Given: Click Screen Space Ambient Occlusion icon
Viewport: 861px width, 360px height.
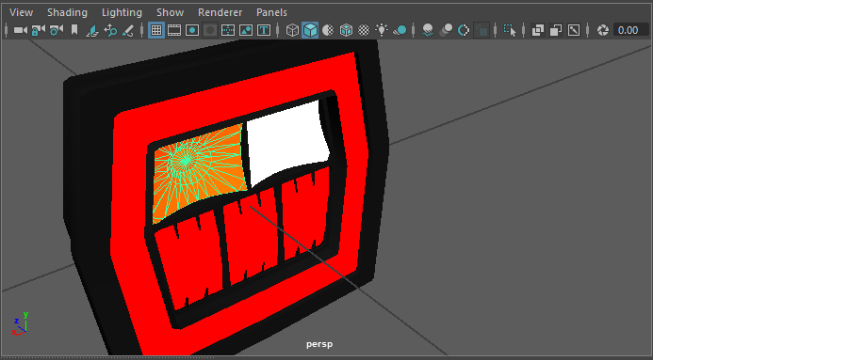Looking at the screenshot, I should click(x=428, y=30).
